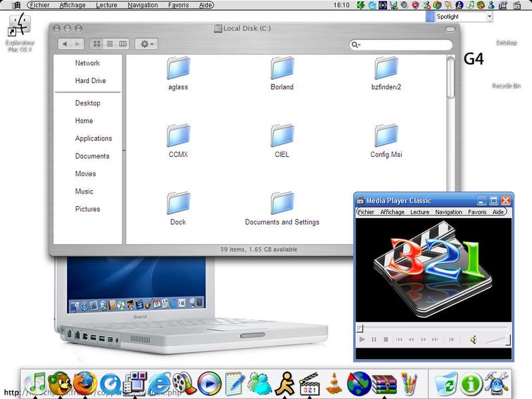Screen dimensions: 532x399
Task: Mute audio in Media Player Classic
Action: (x=473, y=339)
